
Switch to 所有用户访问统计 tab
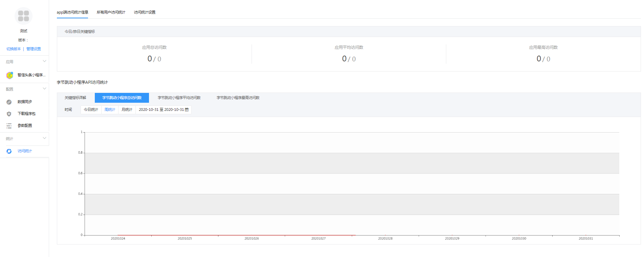[111, 12]
